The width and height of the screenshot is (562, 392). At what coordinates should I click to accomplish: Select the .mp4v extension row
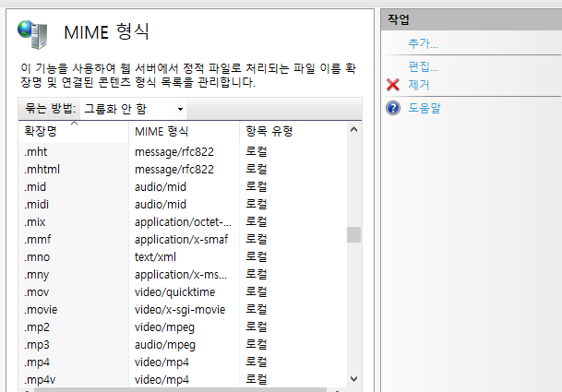point(183,379)
